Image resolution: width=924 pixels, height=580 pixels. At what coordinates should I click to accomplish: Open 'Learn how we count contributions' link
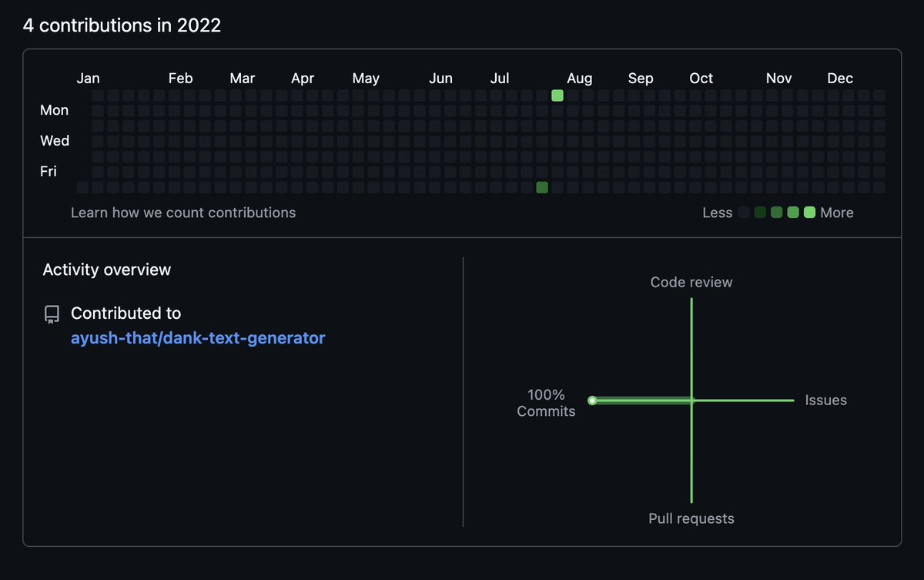coord(183,213)
